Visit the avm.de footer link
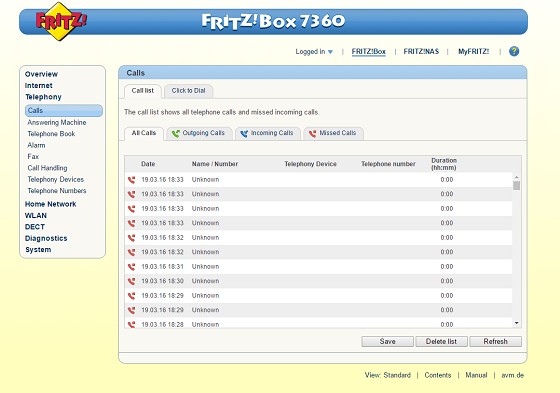The width and height of the screenshot is (560, 393). [x=512, y=375]
